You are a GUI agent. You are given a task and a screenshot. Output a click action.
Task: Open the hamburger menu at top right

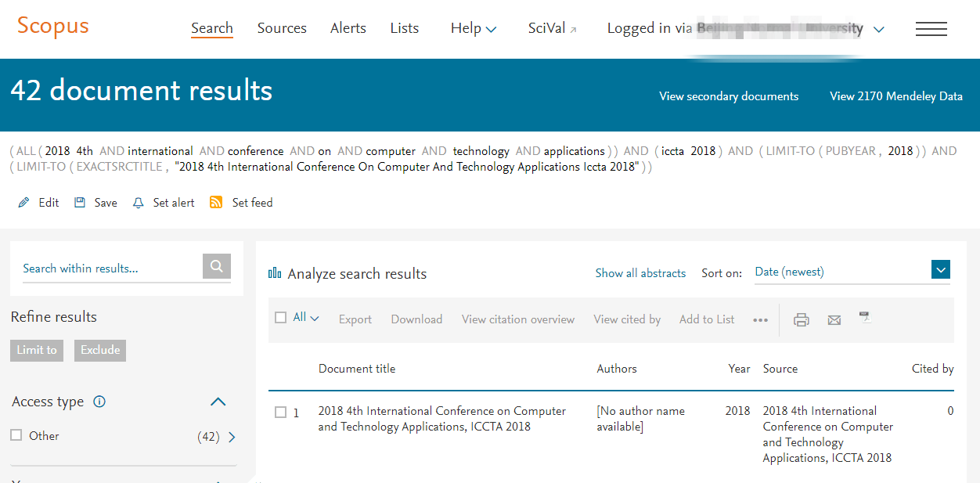931,29
